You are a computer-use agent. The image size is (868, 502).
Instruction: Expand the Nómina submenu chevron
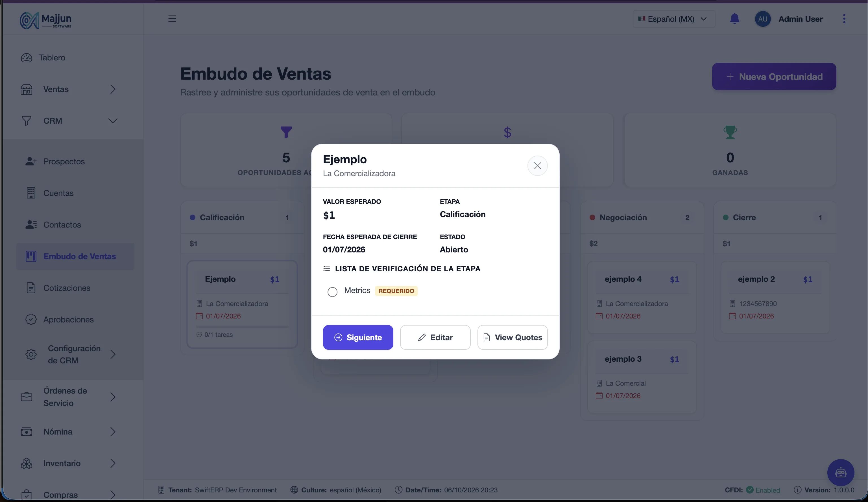coord(113,432)
